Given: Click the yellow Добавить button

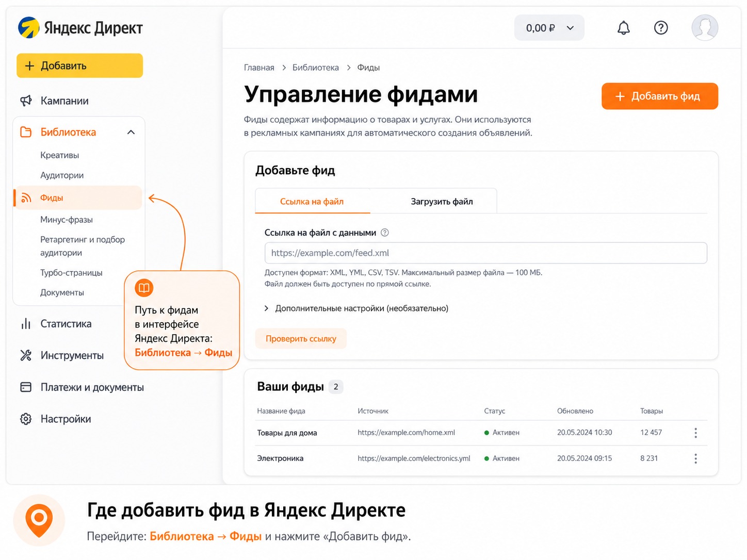Looking at the screenshot, I should [x=79, y=65].
